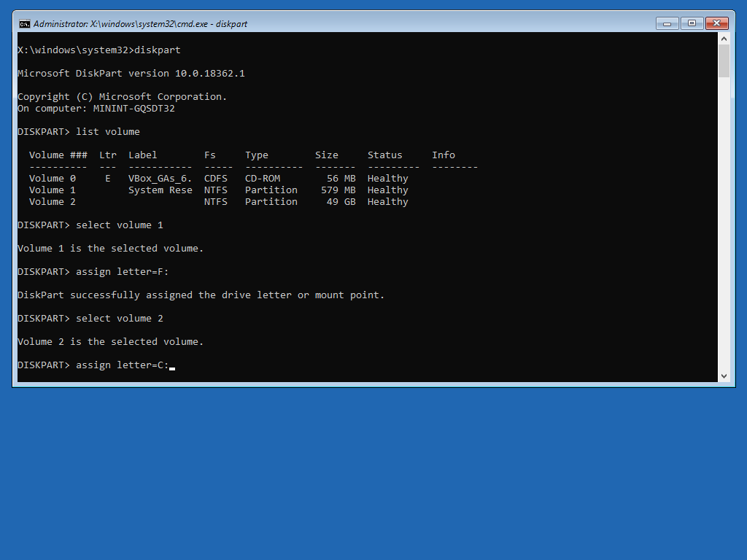This screenshot has height=560, width=747.
Task: Click the window title bar text
Action: point(140,23)
